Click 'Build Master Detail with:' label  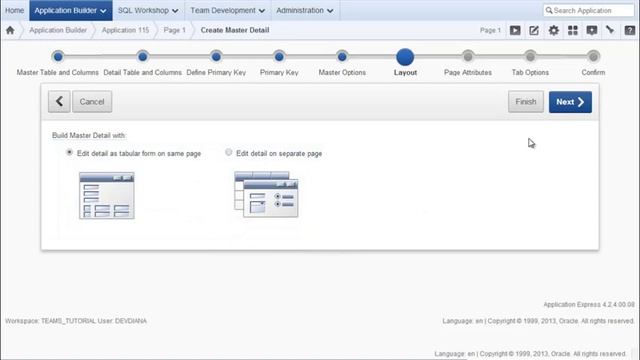[89, 136]
